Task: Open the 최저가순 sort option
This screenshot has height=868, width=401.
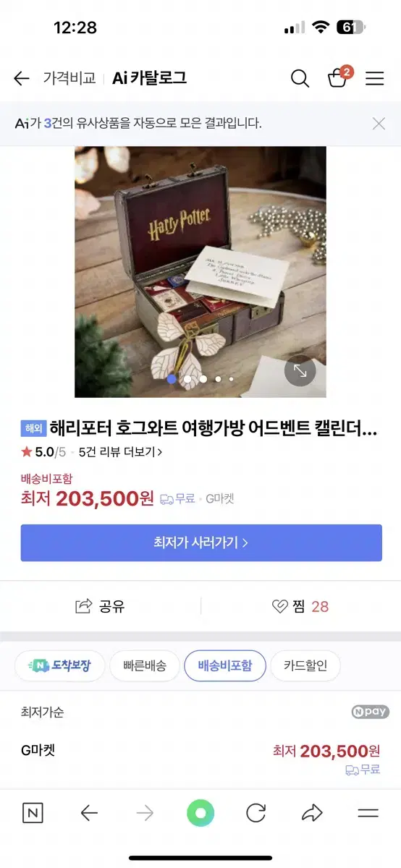Action: coord(42,712)
